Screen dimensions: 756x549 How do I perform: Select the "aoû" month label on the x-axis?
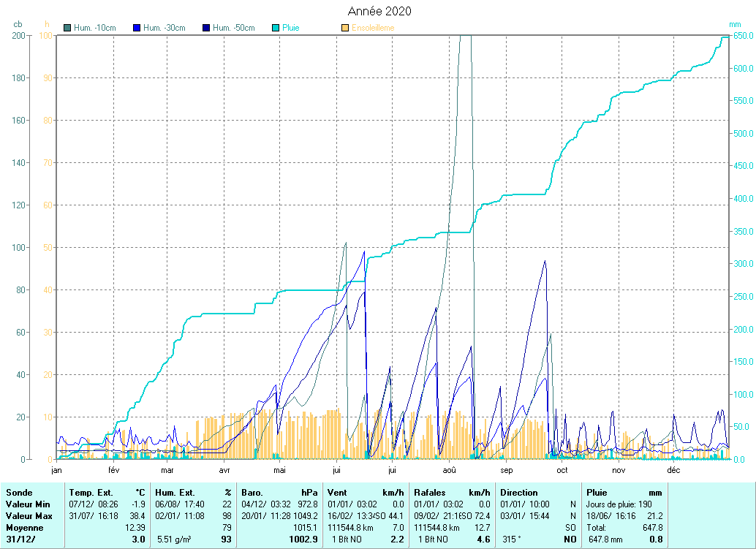pyautogui.click(x=449, y=471)
